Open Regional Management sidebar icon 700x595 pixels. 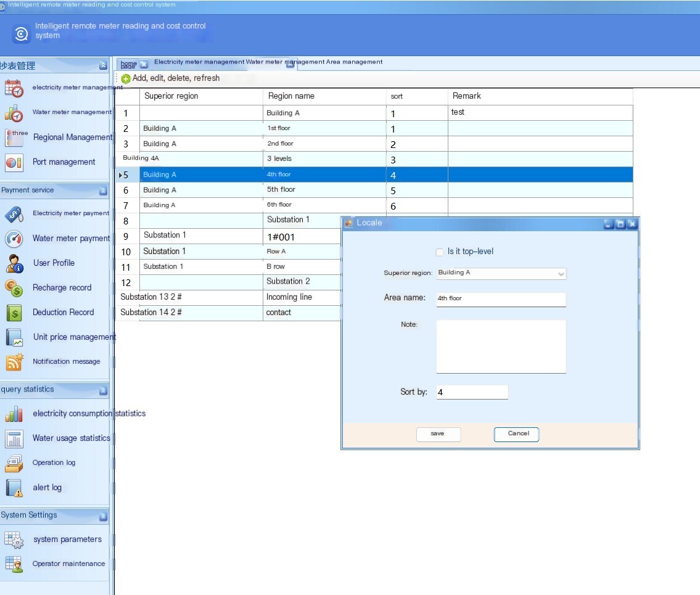pos(14,137)
